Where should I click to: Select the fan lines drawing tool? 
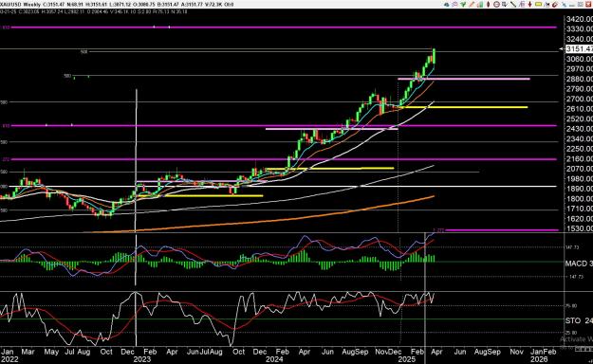pos(522,5)
